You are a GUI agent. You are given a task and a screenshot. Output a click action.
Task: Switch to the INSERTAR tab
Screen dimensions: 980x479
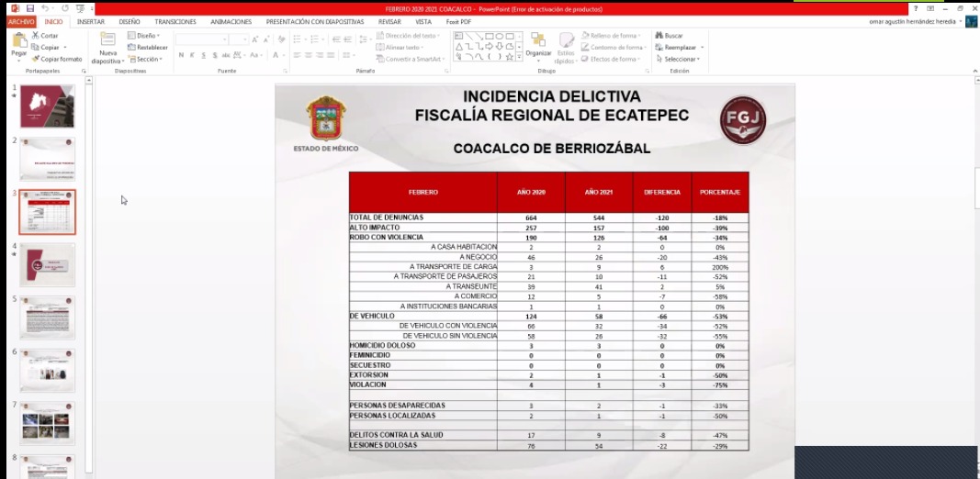coord(91,21)
